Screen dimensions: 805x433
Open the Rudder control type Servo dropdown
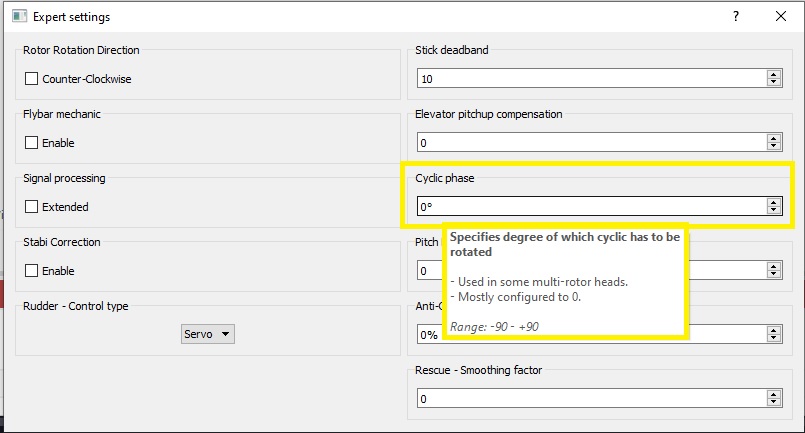coord(208,334)
